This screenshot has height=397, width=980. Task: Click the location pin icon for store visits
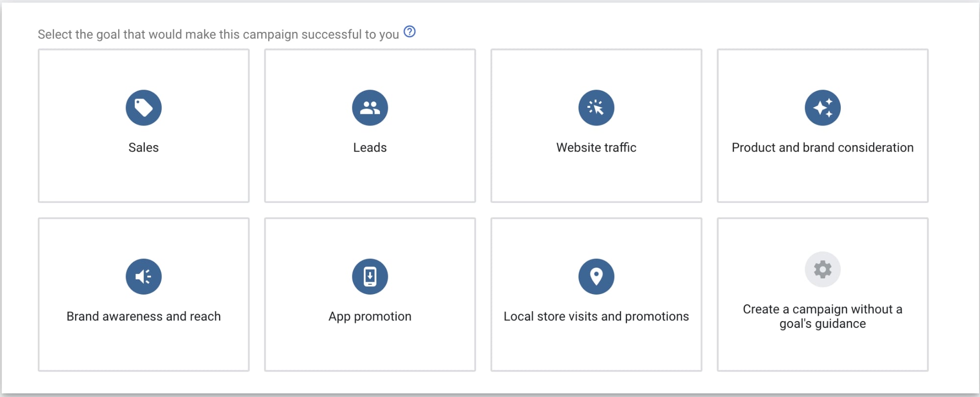coord(596,276)
